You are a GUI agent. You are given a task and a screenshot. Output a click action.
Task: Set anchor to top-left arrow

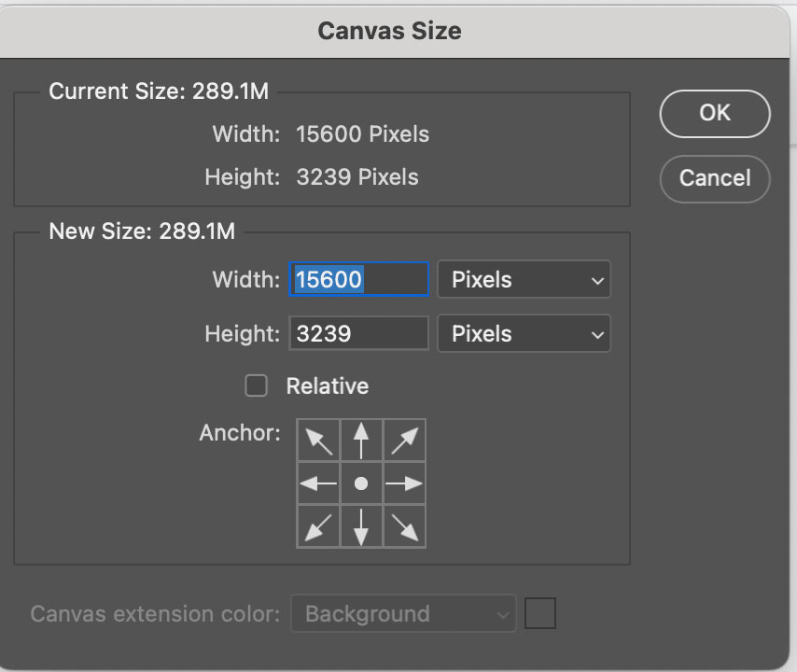tap(318, 441)
